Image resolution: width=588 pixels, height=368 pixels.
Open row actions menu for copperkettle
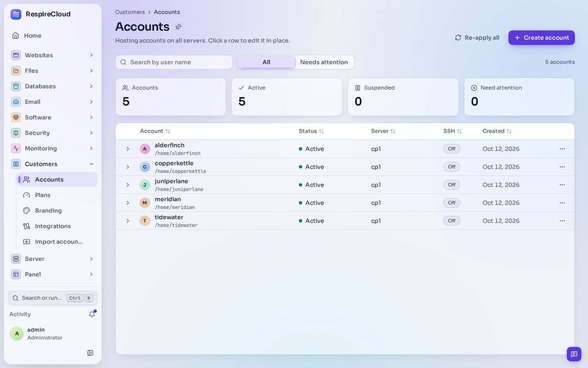tap(562, 167)
